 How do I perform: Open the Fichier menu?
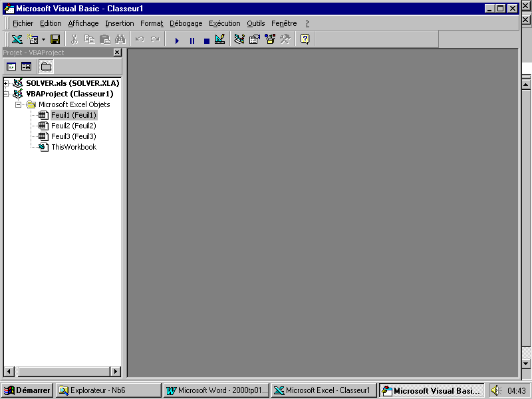[23, 23]
